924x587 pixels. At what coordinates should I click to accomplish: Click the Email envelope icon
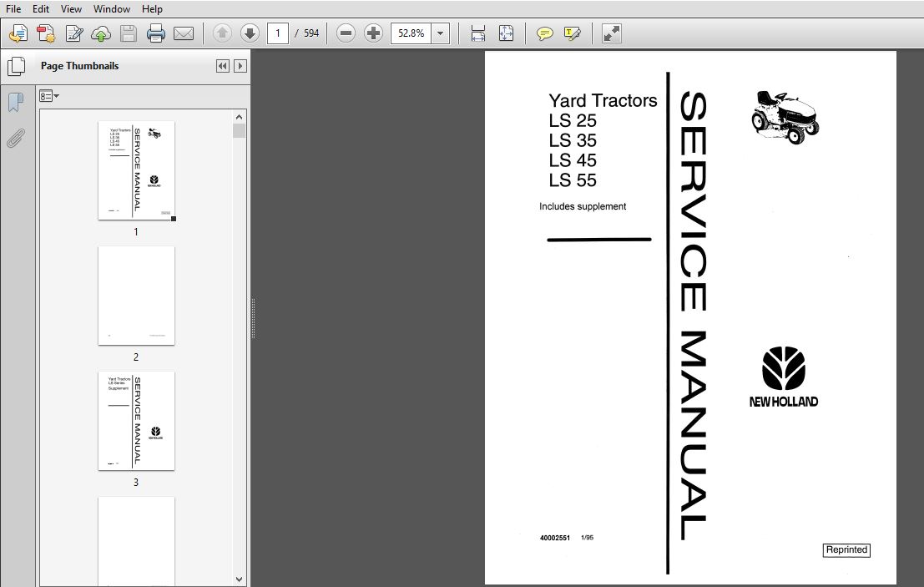pos(184,33)
